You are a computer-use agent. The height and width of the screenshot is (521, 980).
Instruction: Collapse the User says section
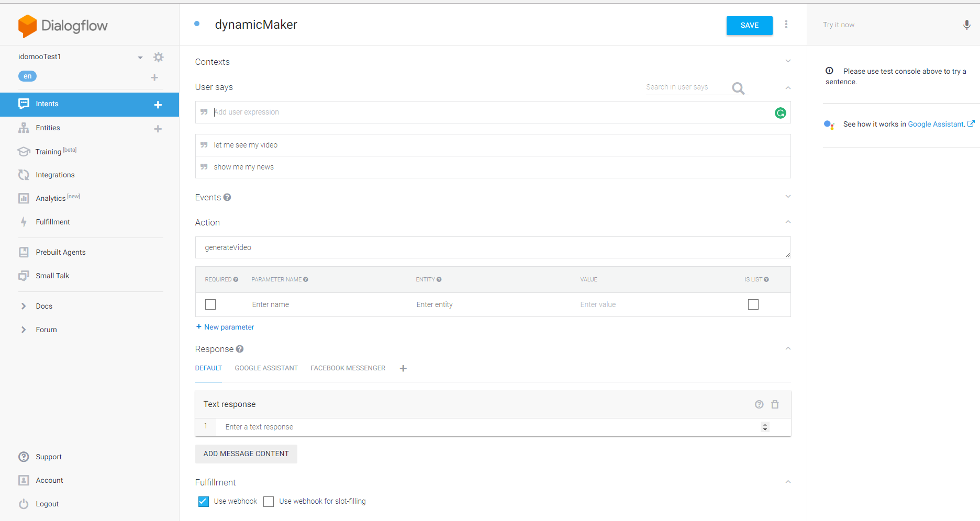click(x=788, y=87)
